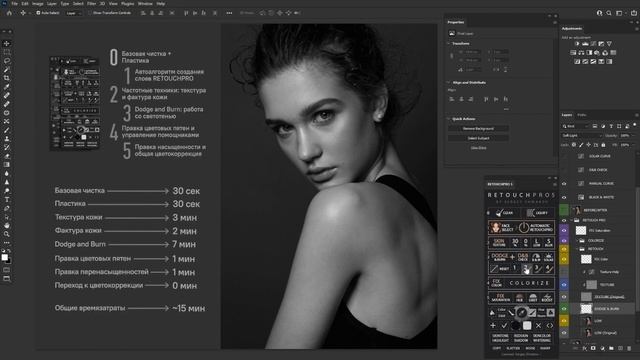Select the Lasso tool

7,61
